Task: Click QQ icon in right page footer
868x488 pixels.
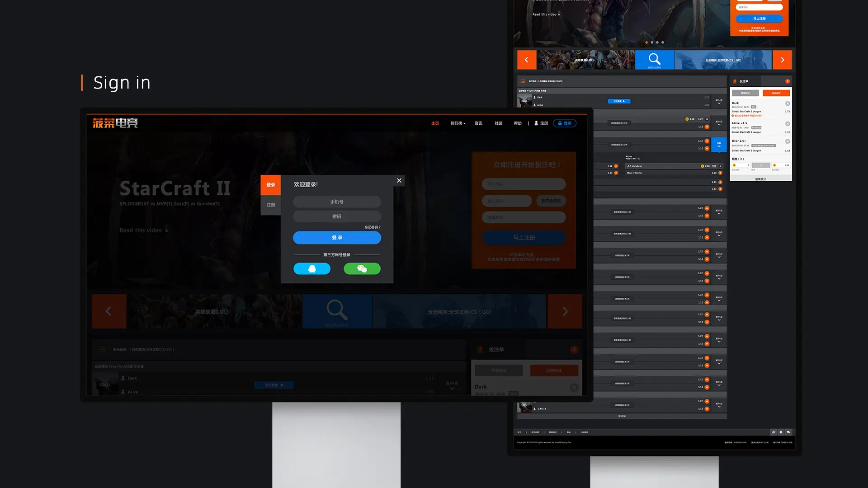Action: (x=781, y=432)
